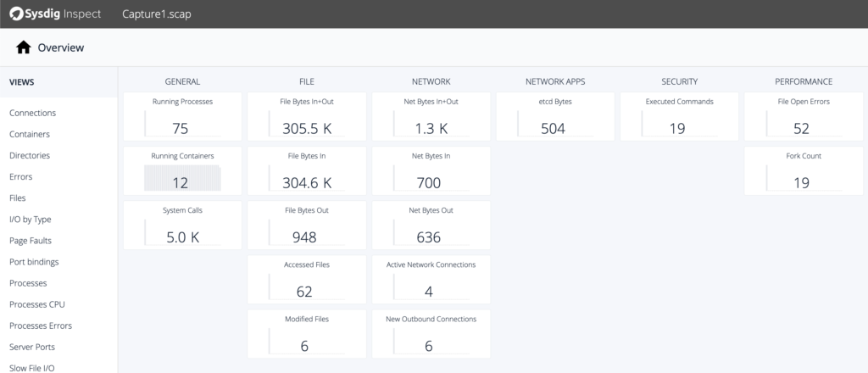The width and height of the screenshot is (868, 373).
Task: Select the File Bytes In+Out tile
Action: pyautogui.click(x=307, y=117)
